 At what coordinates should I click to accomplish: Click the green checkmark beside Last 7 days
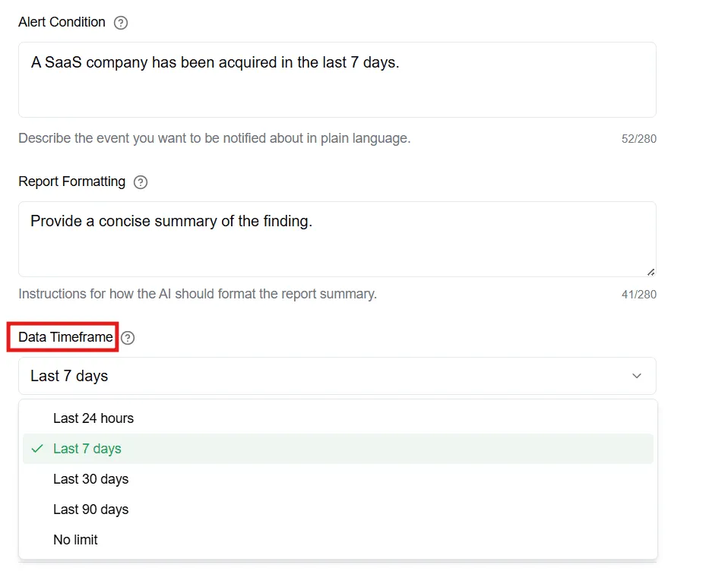(37, 449)
